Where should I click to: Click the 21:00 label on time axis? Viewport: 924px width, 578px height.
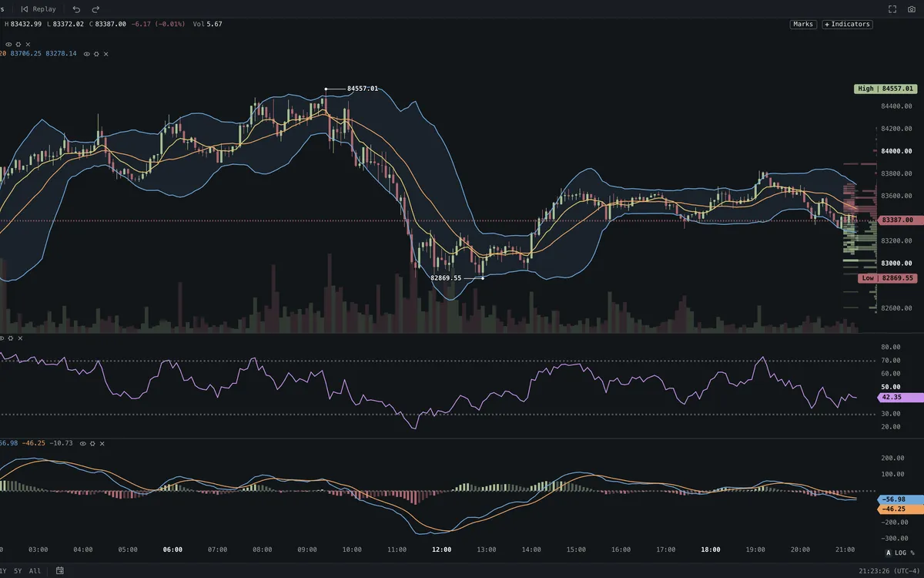tap(845, 549)
